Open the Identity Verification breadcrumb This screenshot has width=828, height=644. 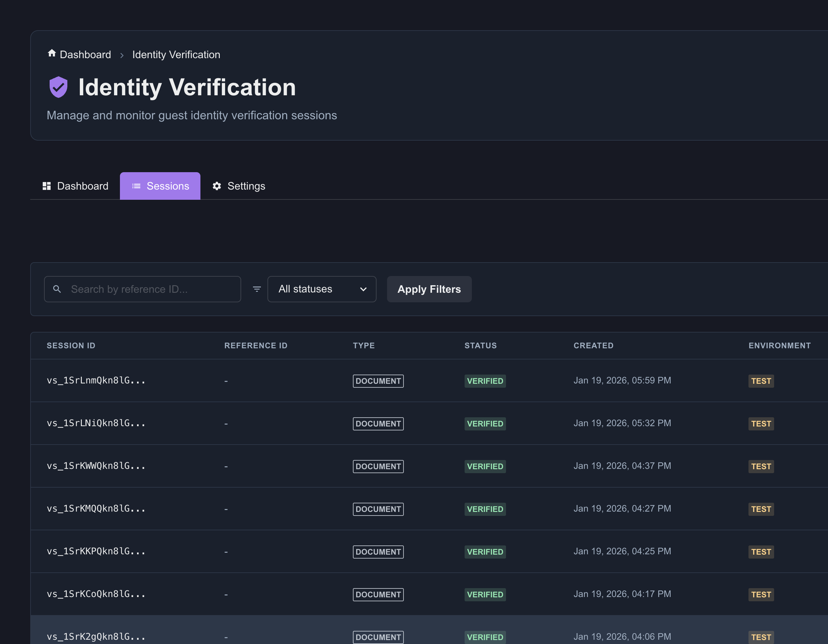(176, 55)
